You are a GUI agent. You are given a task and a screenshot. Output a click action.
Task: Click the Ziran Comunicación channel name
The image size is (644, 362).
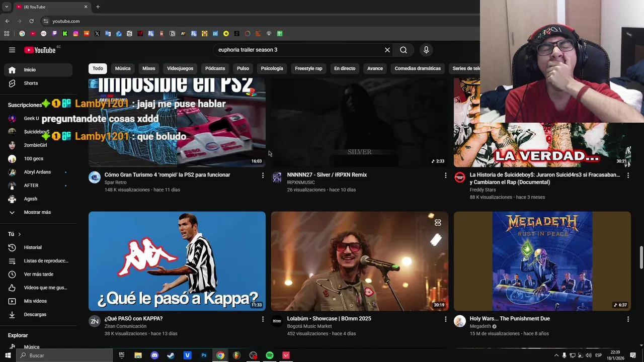(x=125, y=326)
